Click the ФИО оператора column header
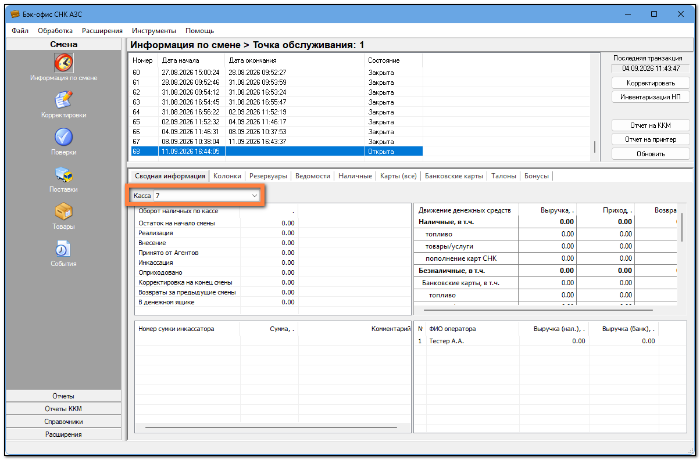This screenshot has width=700, height=460. pyautogui.click(x=472, y=329)
